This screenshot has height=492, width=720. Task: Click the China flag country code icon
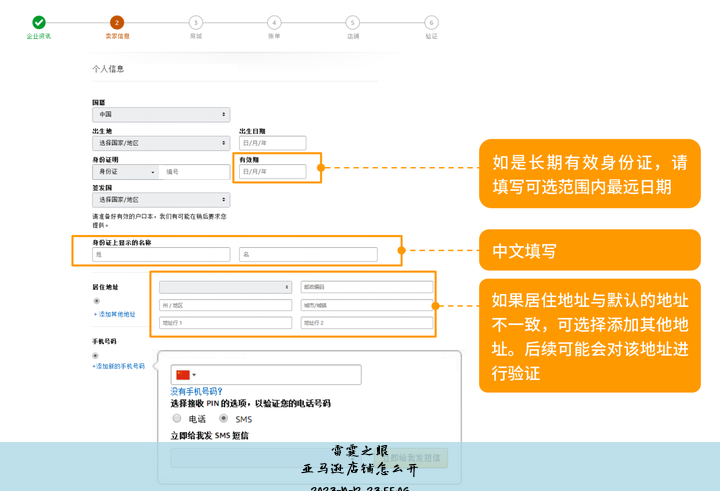(x=183, y=375)
